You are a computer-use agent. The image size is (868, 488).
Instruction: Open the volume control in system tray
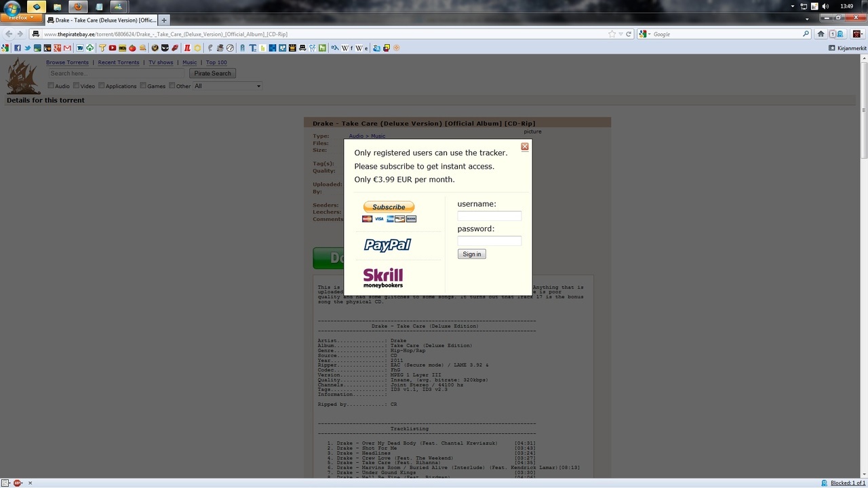825,6
